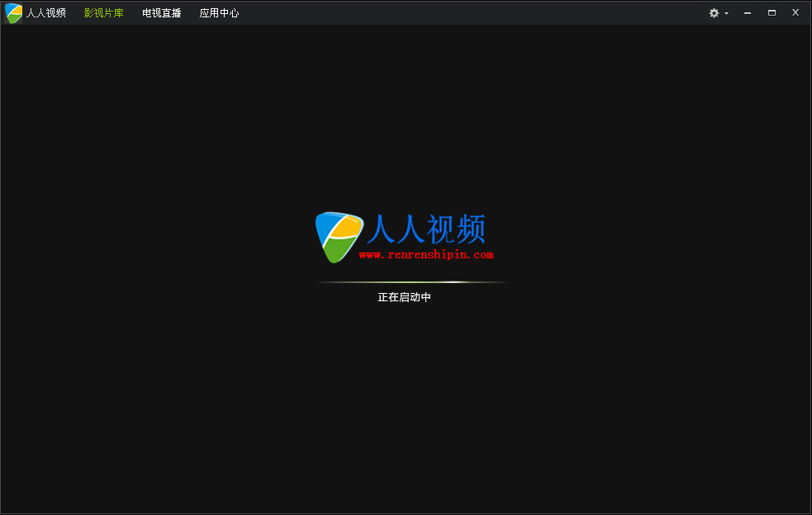Maximize the 人人视频 window

point(772,13)
